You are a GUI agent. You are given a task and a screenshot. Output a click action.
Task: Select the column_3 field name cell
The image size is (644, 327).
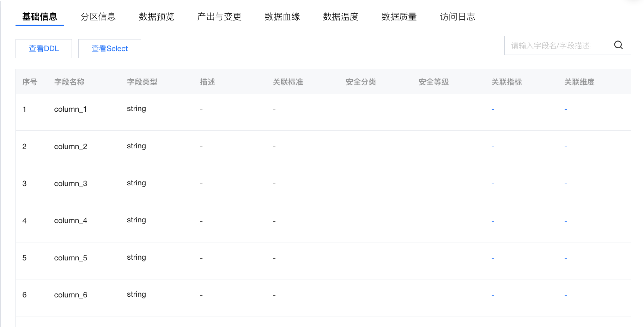point(71,184)
